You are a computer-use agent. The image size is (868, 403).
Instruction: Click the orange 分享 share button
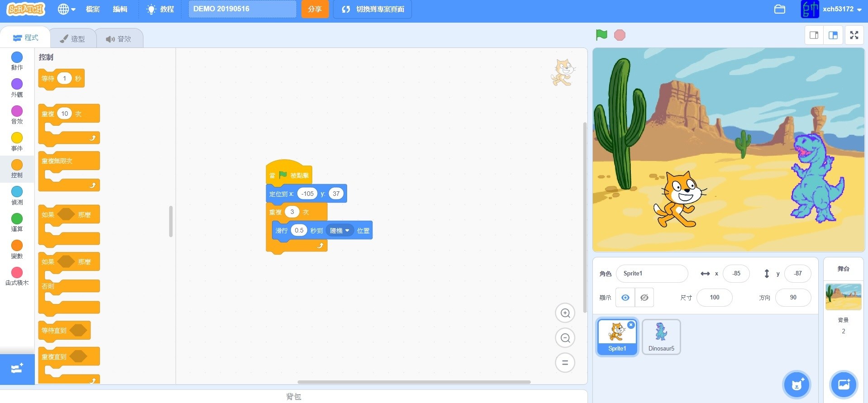315,9
